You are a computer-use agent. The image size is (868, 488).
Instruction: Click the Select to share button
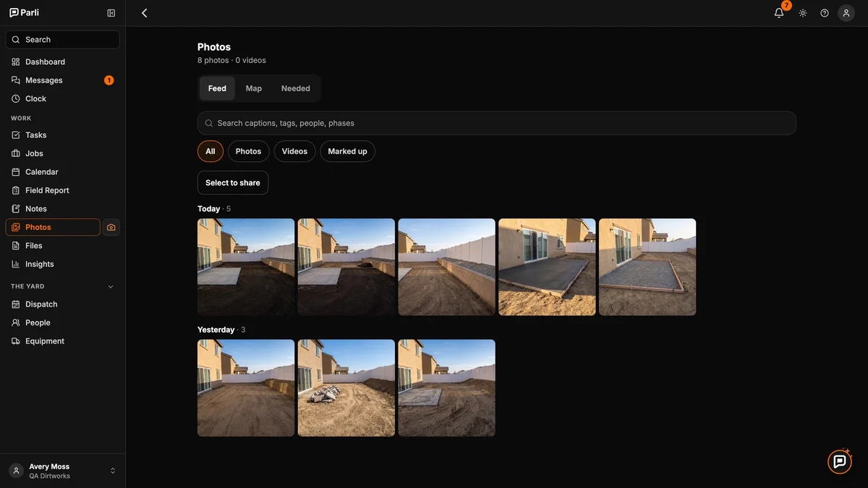pyautogui.click(x=233, y=183)
